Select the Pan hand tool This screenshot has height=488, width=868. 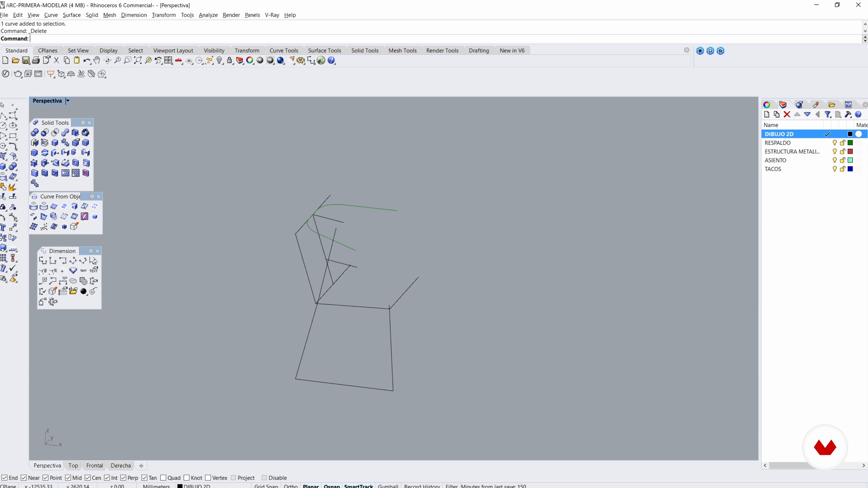coord(97,60)
